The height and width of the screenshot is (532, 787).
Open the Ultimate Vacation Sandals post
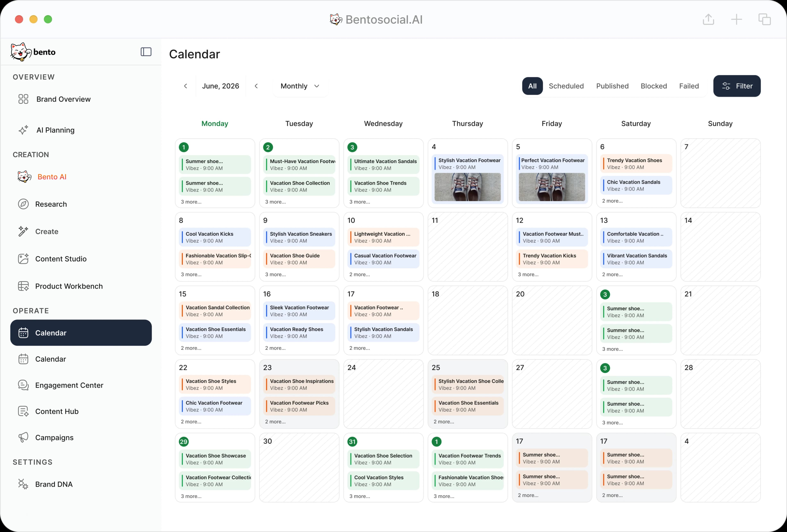pyautogui.click(x=383, y=165)
